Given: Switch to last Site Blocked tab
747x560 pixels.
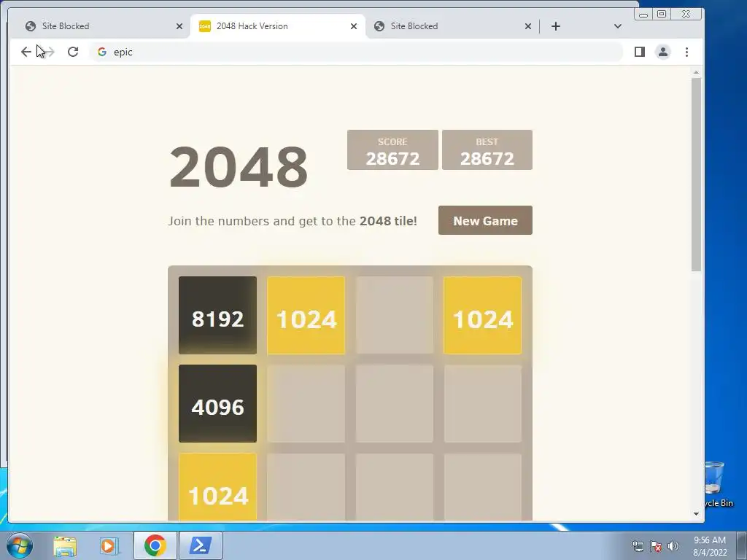Looking at the screenshot, I should 452,26.
